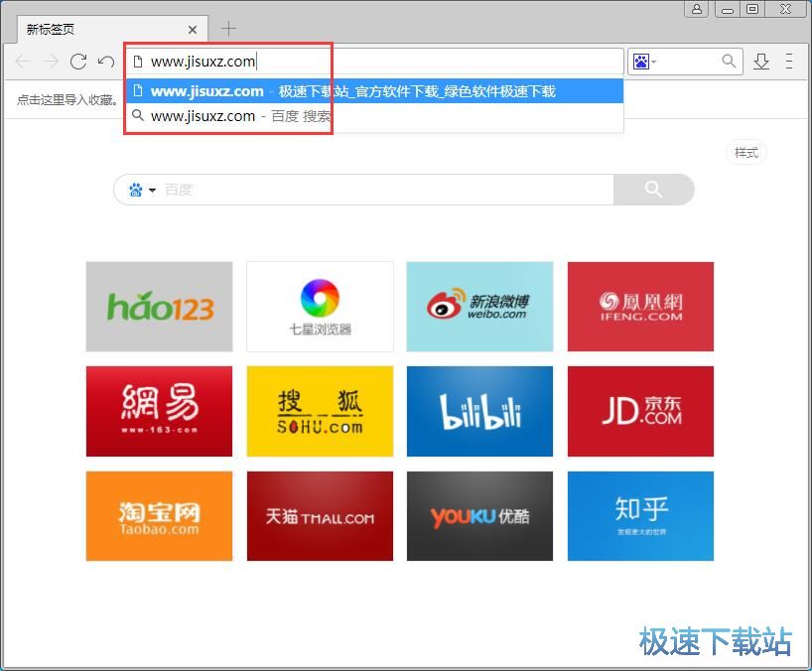Open the 新浪微博 weibo.com tile
812x671 pixels.
[480, 307]
